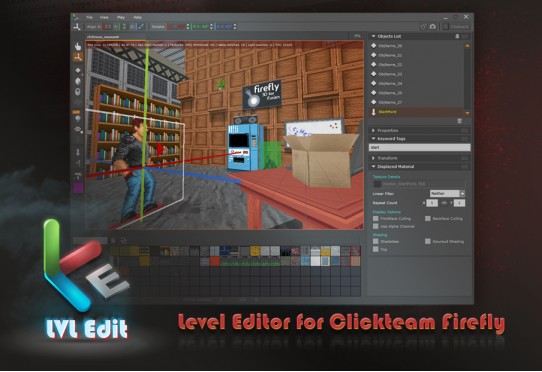This screenshot has height=372, width=542.
Task: Open the Play menu
Action: 121,17
